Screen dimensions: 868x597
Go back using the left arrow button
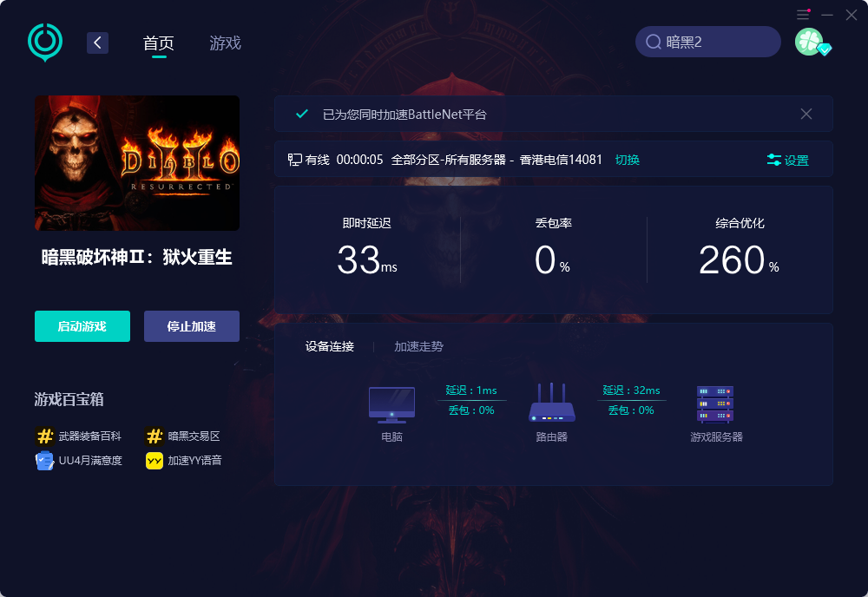coord(97,43)
